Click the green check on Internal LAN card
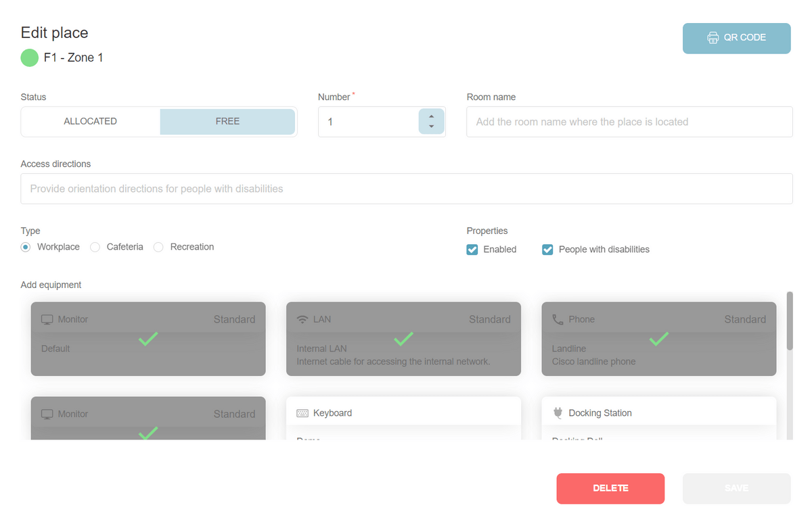 [403, 338]
